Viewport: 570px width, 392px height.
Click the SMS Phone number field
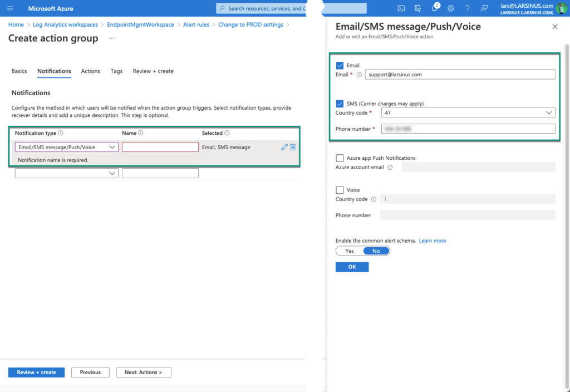click(x=468, y=129)
